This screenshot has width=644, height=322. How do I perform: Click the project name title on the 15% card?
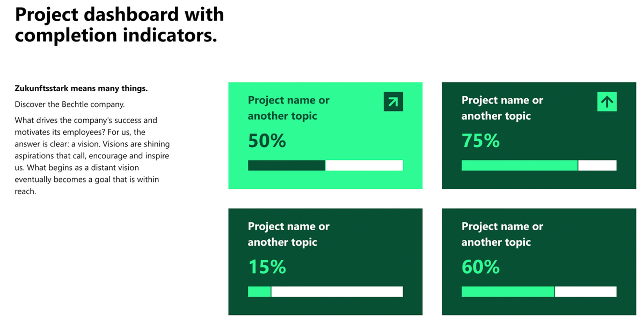288,234
